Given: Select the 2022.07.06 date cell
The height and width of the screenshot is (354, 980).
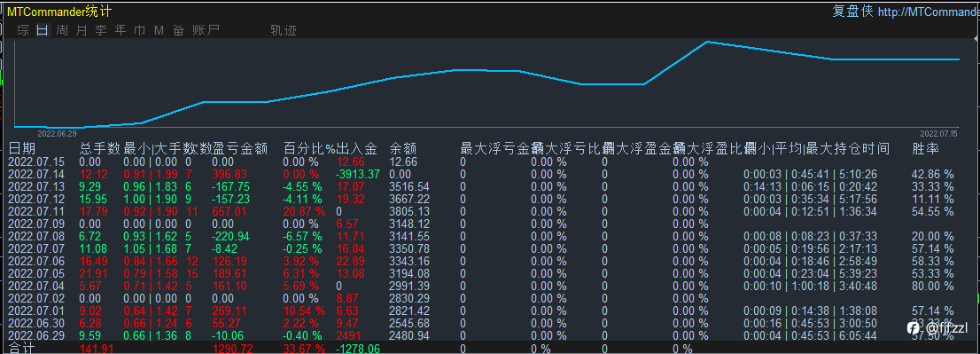Looking at the screenshot, I should [36, 261].
